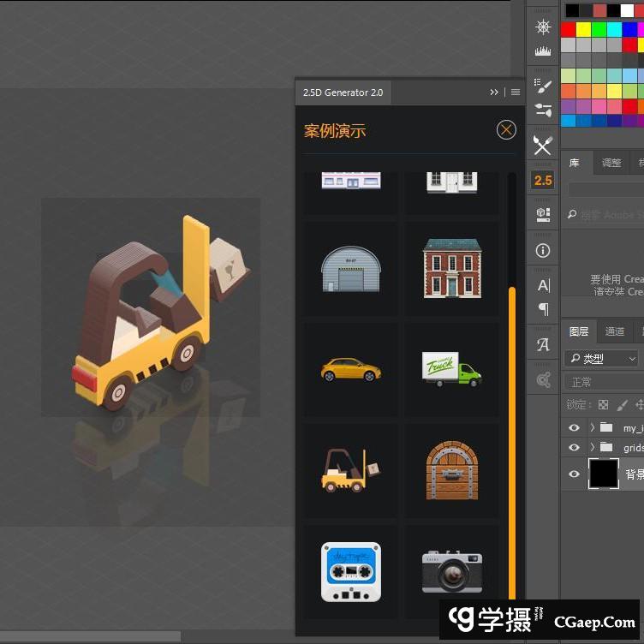The image size is (644, 644).
Task: Open the crossed fork and knife panel
Action: tap(543, 146)
